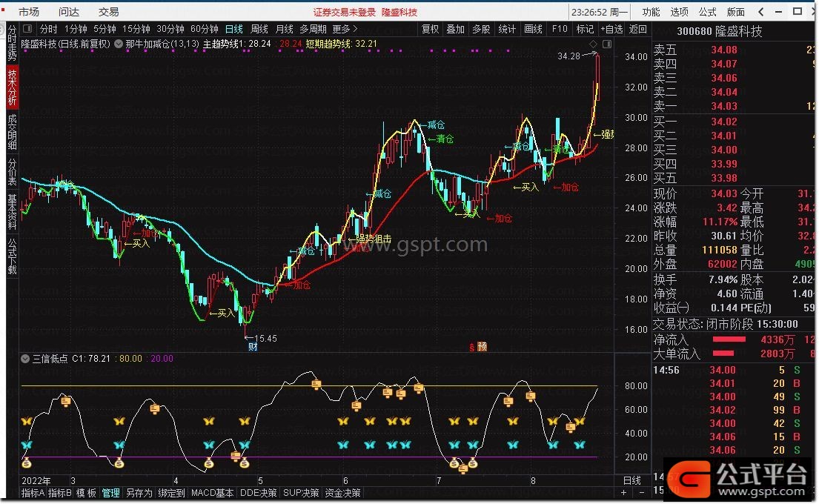This screenshot has width=819, height=504.
Task: Click the 隆盛科技(日线.前复权) chart title
Action: coord(66,44)
